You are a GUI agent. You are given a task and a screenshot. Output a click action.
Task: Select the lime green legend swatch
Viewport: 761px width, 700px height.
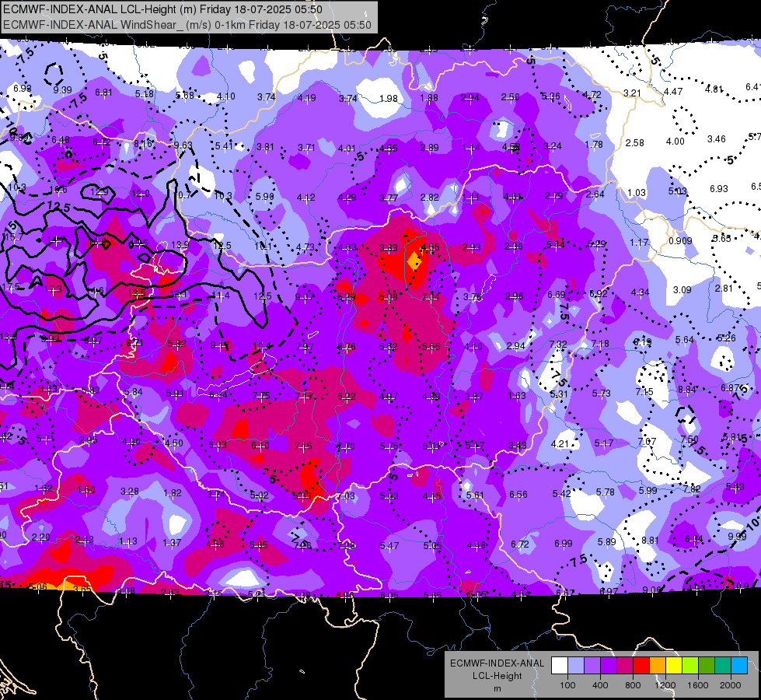point(690,666)
